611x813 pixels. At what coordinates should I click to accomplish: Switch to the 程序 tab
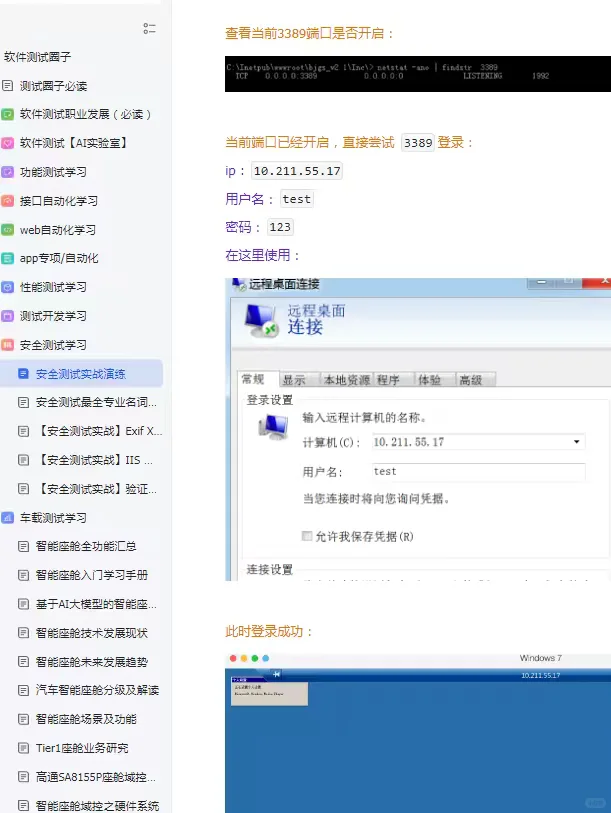pos(393,380)
